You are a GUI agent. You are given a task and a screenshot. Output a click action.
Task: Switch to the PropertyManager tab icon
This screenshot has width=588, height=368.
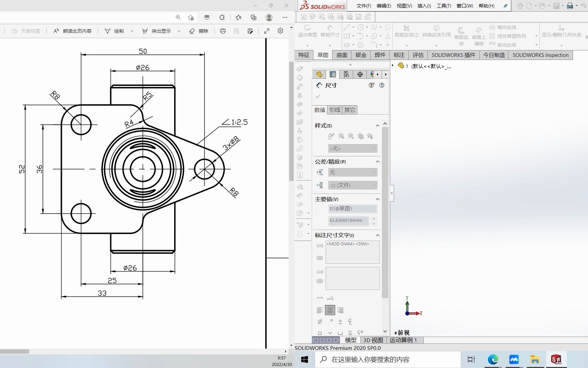pyautogui.click(x=333, y=74)
